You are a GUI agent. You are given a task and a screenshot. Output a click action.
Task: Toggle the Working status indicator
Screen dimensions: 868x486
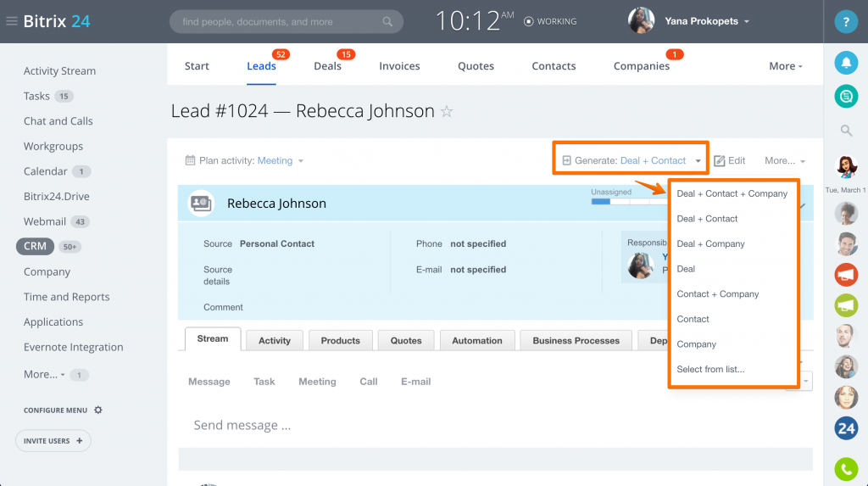point(550,21)
